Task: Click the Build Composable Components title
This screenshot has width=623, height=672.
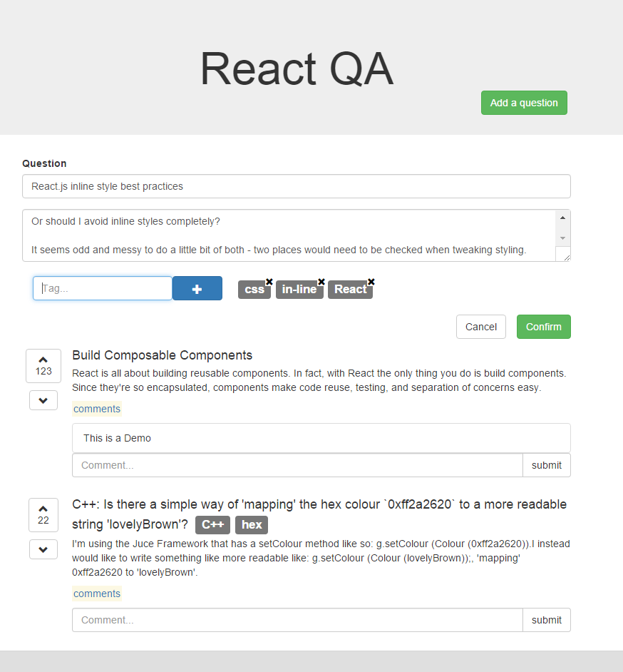Action: pyautogui.click(x=163, y=355)
